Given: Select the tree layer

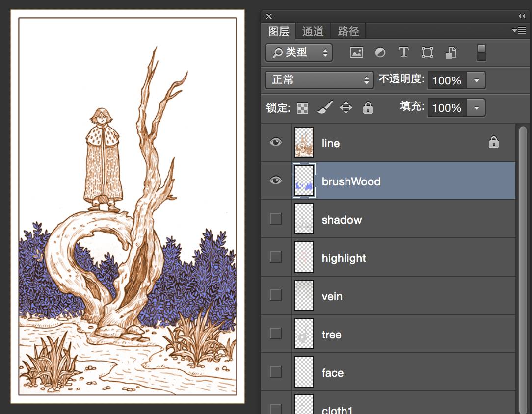Looking at the screenshot, I should click(x=388, y=334).
